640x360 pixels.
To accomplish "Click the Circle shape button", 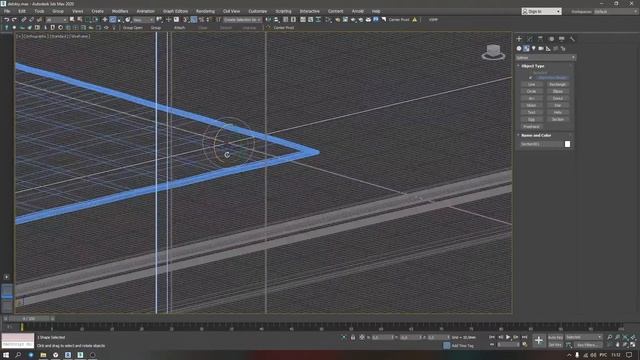I will [x=531, y=91].
